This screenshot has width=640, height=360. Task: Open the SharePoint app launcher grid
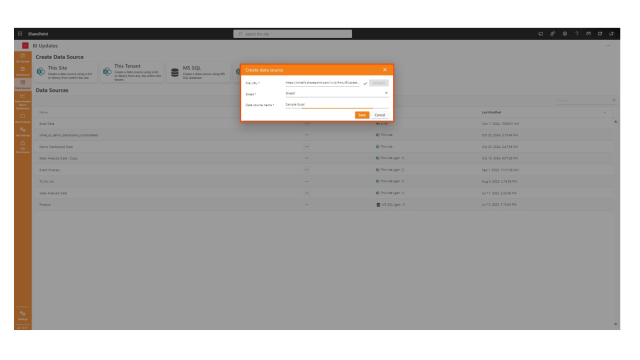(x=20, y=34)
